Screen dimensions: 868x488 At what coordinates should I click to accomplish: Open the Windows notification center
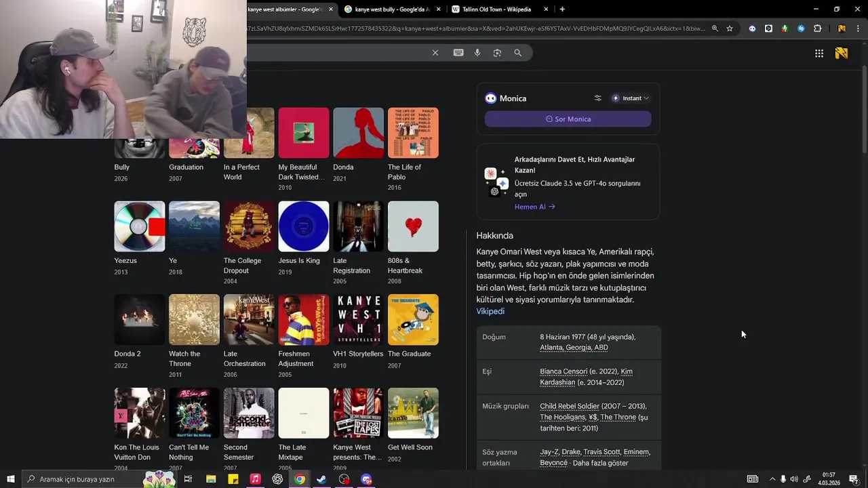[854, 479]
